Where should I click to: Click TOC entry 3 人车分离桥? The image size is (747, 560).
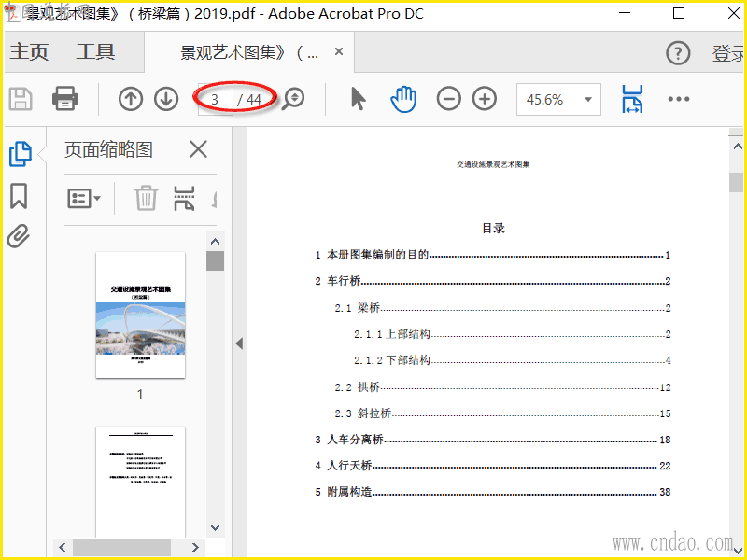493,440
